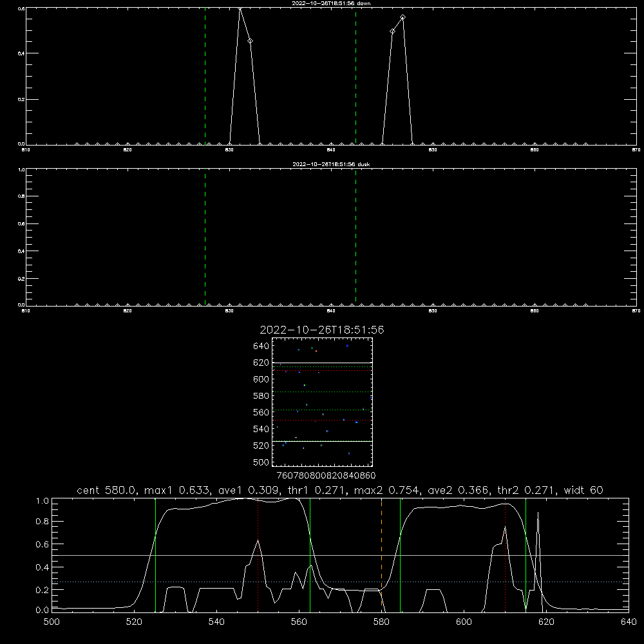Click the left diamond marker on the second dawn peak

[x=393, y=31]
